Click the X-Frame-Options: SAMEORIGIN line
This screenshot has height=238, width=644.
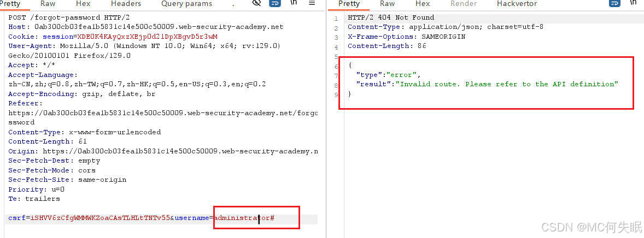pyautogui.click(x=407, y=37)
